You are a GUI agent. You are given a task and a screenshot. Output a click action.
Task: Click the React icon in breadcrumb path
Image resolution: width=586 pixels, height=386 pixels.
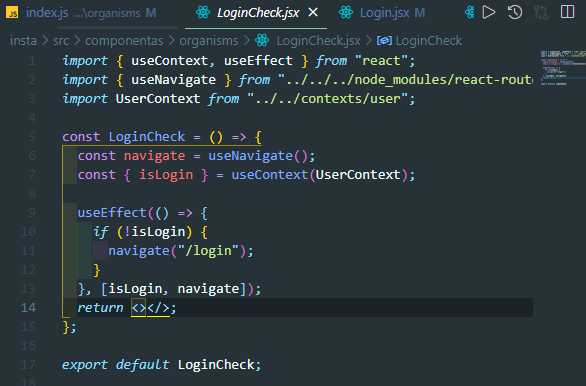click(x=262, y=40)
